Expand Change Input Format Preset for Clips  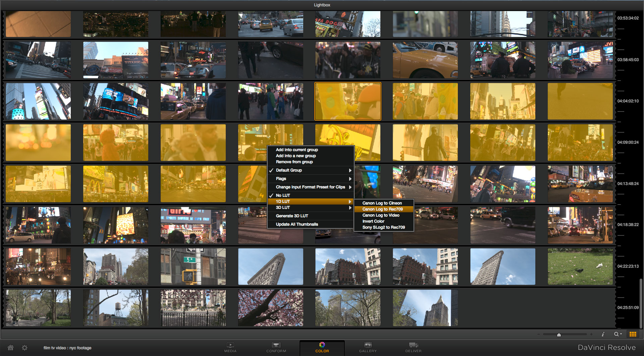tap(310, 187)
